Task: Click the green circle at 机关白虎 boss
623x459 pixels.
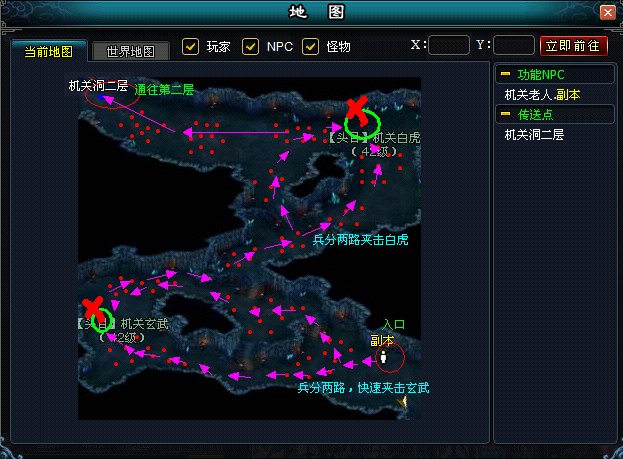Action: click(x=362, y=125)
